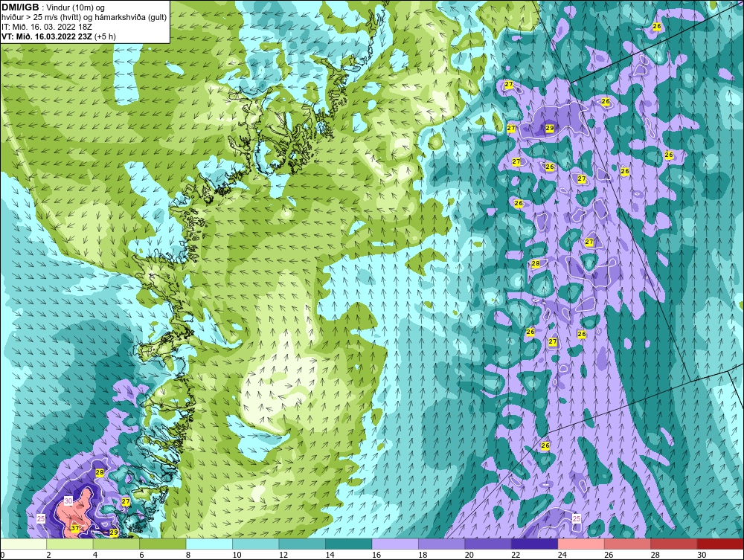This screenshot has width=744, height=560.
Task: Click the yellow "28" gust label in the southwest storm
Action: 100,472
